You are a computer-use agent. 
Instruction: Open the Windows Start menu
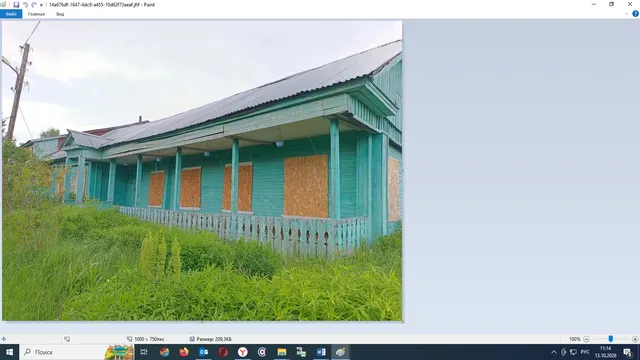click(9, 352)
